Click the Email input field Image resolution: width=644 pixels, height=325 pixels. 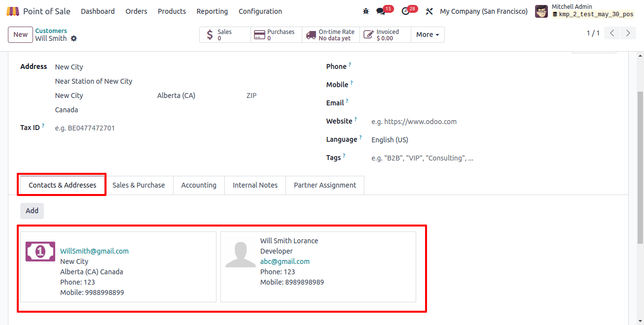coord(493,103)
